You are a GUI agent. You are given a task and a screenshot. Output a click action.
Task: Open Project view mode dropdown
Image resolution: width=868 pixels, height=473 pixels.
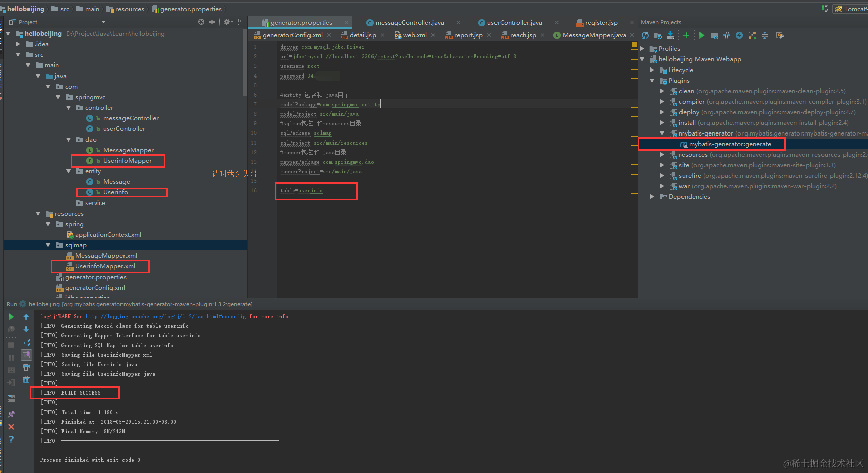click(103, 22)
